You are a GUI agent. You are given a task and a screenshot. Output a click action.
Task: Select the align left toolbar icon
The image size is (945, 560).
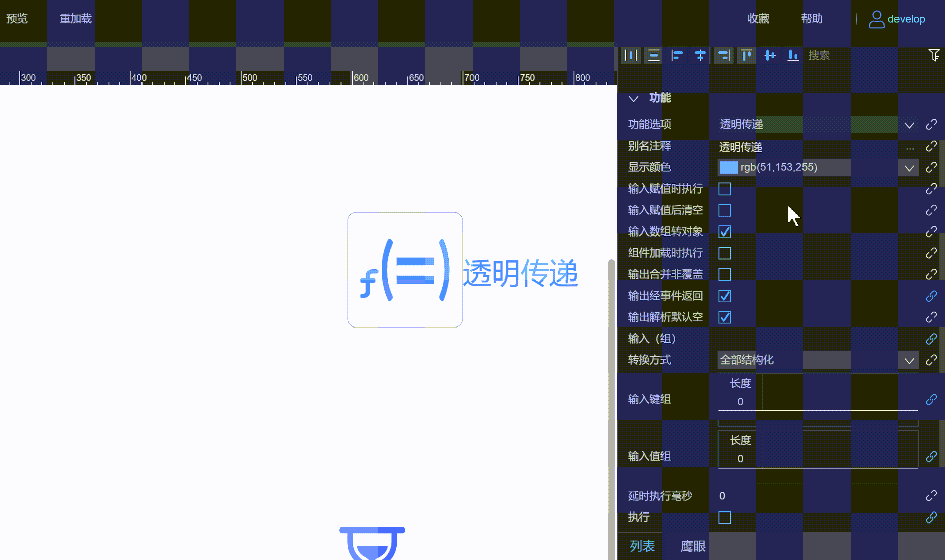(678, 55)
